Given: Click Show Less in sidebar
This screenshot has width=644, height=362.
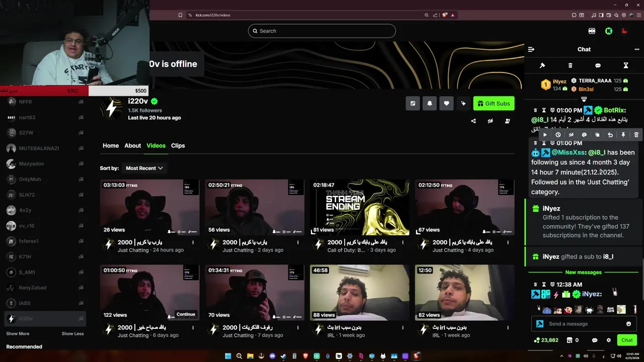Looking at the screenshot, I should [x=72, y=334].
